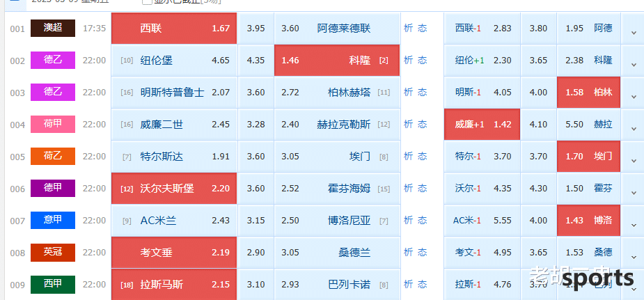Image resolution: width=644 pixels, height=300 pixels.
Task: Deselect handicap 柏林 at 1.58
Action: pos(588,93)
